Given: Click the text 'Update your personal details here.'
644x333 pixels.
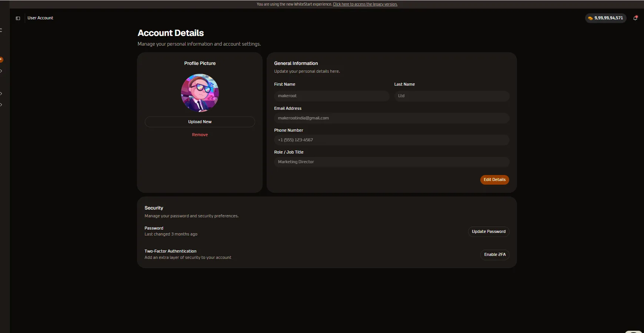Looking at the screenshot, I should (x=307, y=71).
